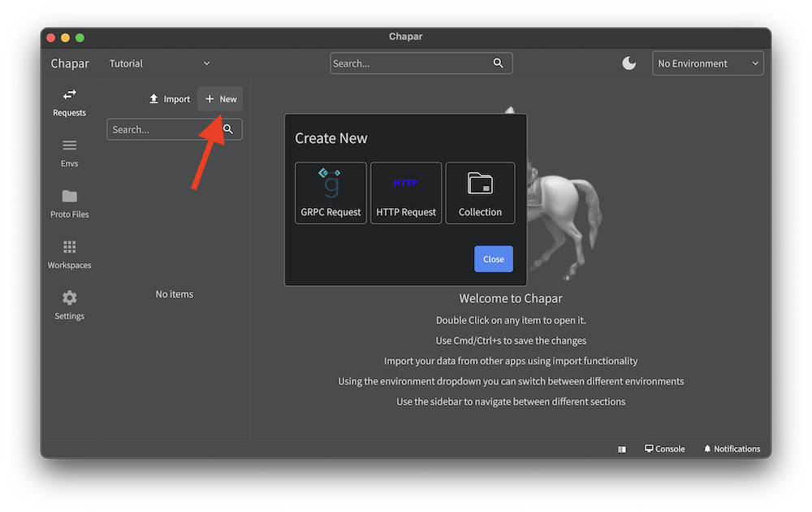
Task: Switch to the Workspaces section
Action: [69, 254]
